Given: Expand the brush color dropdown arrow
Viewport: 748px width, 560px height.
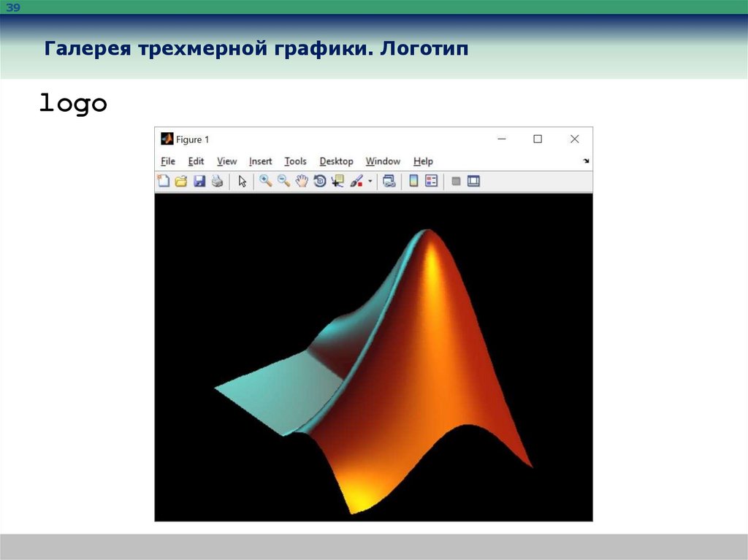Looking at the screenshot, I should click(x=370, y=181).
